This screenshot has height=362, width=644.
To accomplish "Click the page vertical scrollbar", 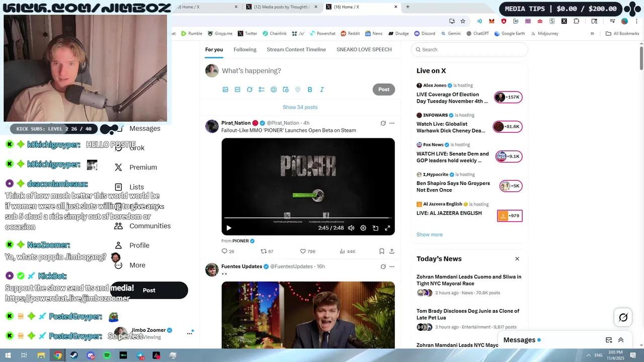I will (x=641, y=58).
